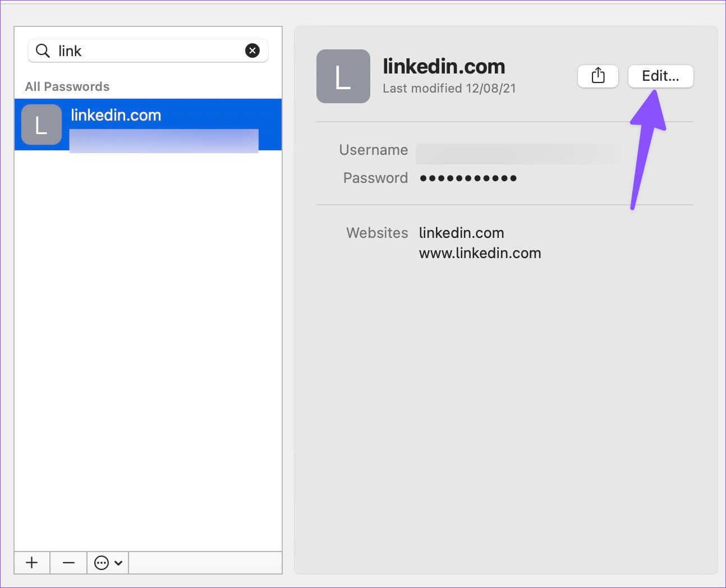Clear the search field text

(252, 51)
